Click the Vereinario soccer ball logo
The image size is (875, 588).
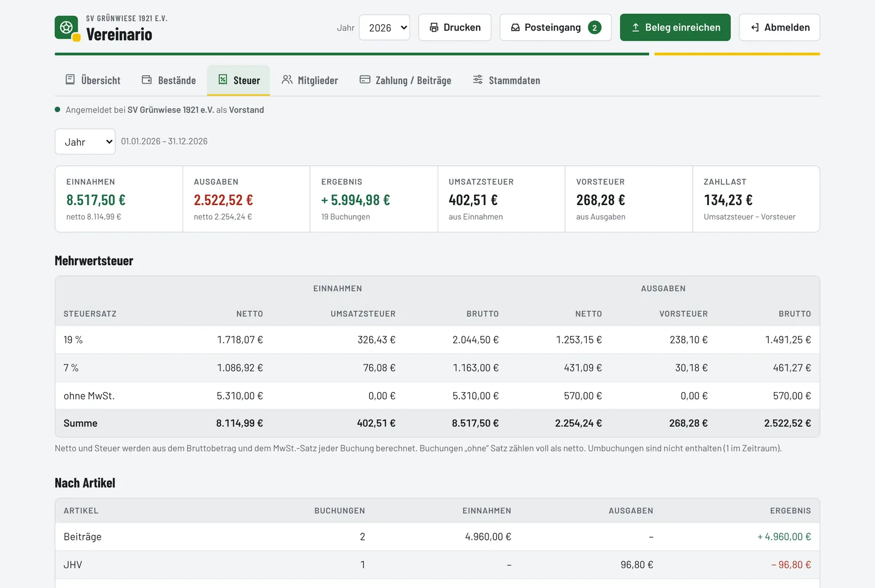pyautogui.click(x=67, y=27)
